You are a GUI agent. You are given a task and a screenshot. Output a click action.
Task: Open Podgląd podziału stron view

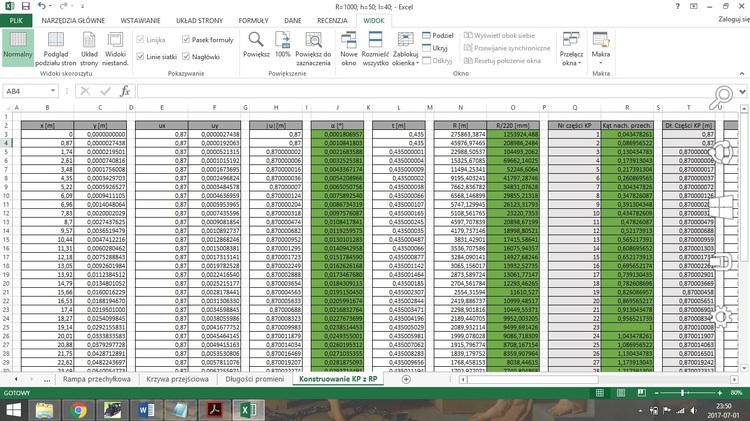click(55, 49)
